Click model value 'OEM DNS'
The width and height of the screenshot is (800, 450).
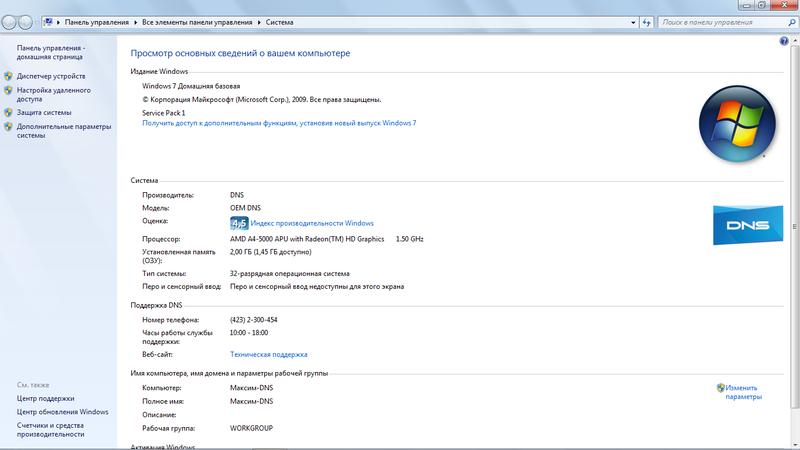(x=245, y=208)
